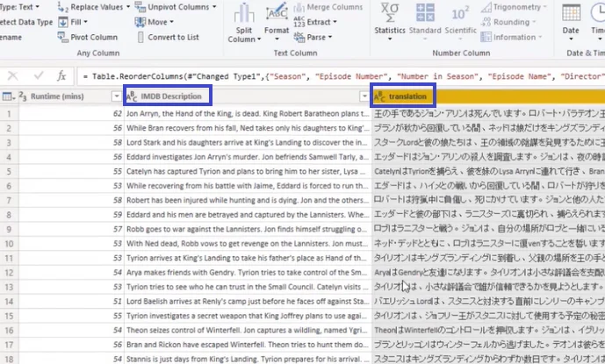605x364 pixels.
Task: Cancel formula edit with the X icon
Action: (13, 76)
